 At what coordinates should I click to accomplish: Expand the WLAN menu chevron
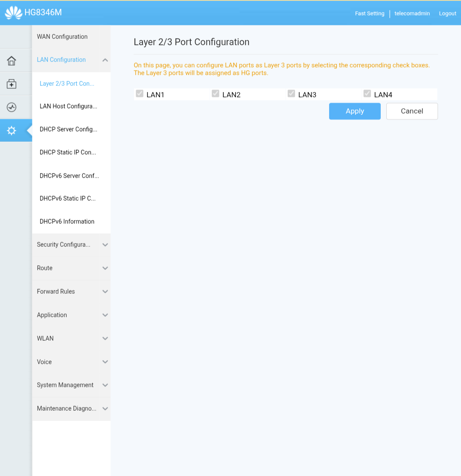(105, 339)
